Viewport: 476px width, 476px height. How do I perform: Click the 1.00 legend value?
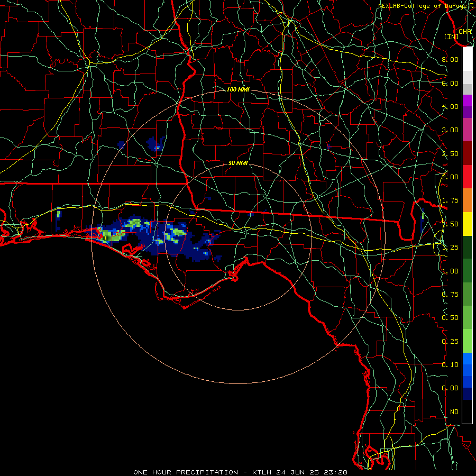point(450,271)
